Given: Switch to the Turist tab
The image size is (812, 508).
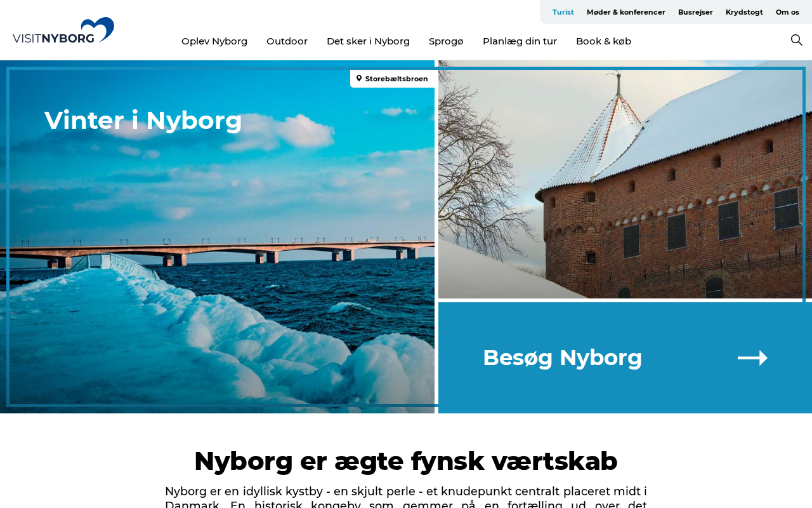Looking at the screenshot, I should (x=563, y=12).
